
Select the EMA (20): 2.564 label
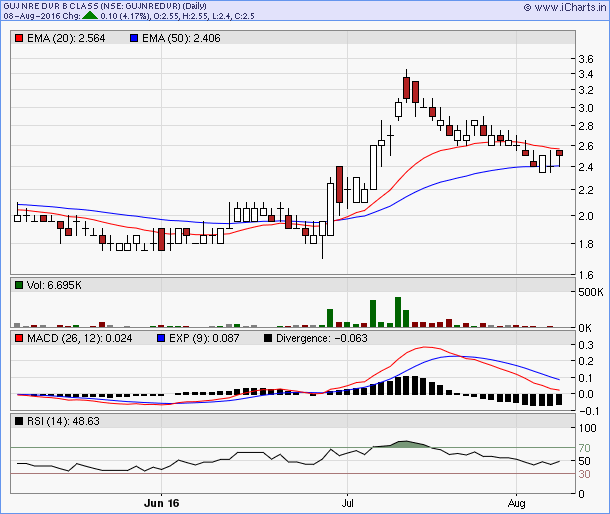[x=66, y=38]
